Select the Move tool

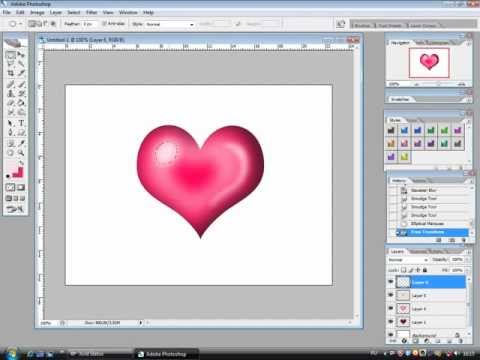[21, 55]
